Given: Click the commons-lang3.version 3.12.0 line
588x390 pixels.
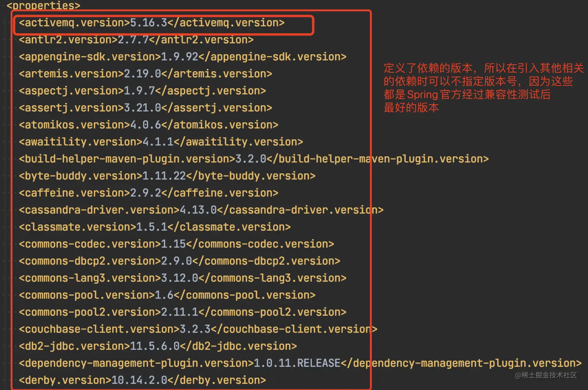Looking at the screenshot, I should [183, 278].
